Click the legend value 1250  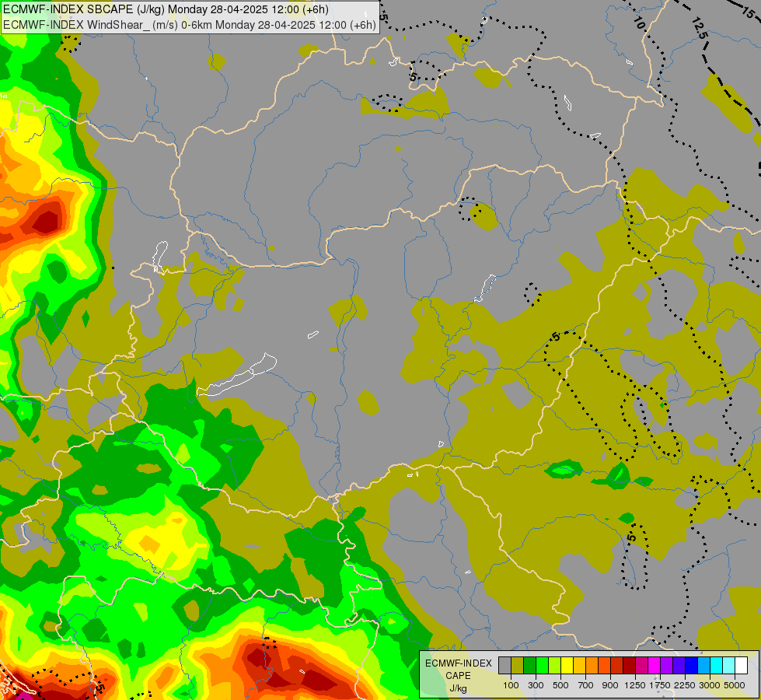click(x=635, y=685)
